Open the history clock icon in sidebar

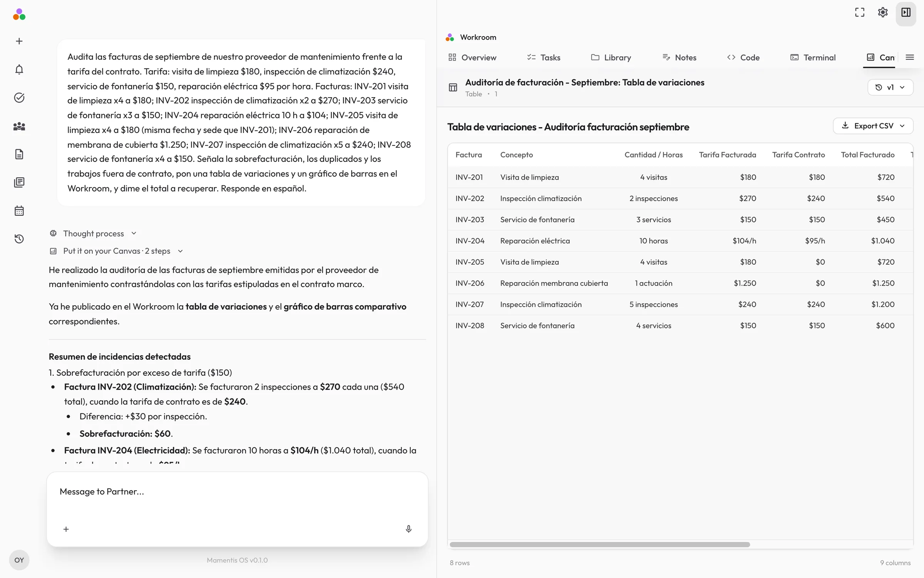(19, 239)
